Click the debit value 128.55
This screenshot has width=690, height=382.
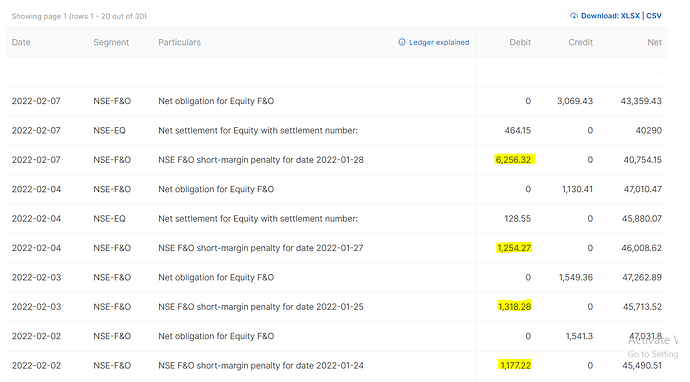tap(518, 219)
